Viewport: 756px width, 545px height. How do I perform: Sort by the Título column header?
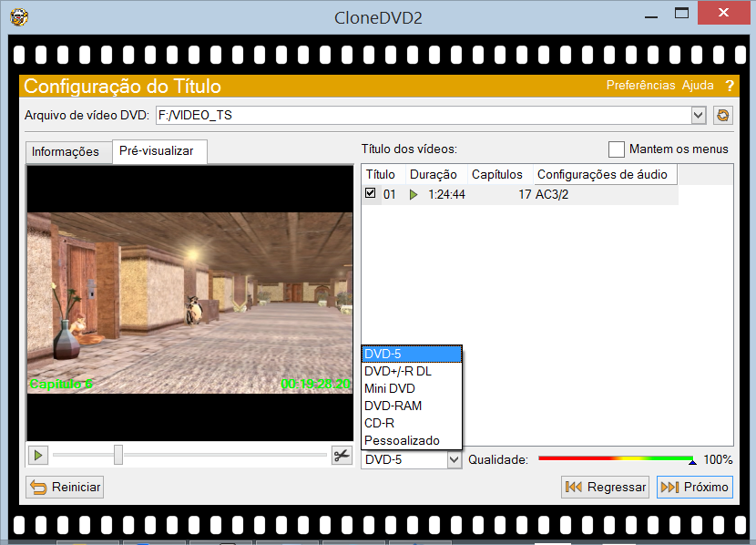383,175
